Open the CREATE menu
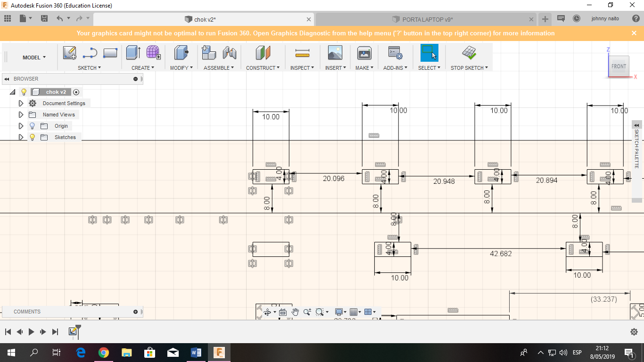Screen dimensions: 644x362 (143, 68)
